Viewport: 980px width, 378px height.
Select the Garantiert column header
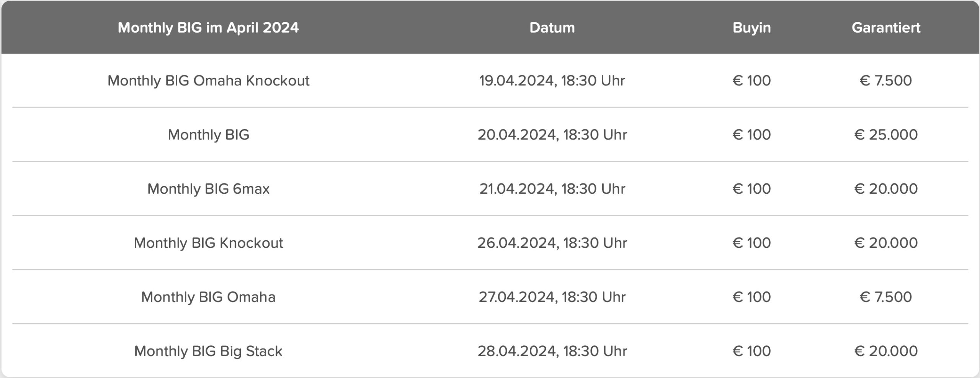(x=886, y=28)
